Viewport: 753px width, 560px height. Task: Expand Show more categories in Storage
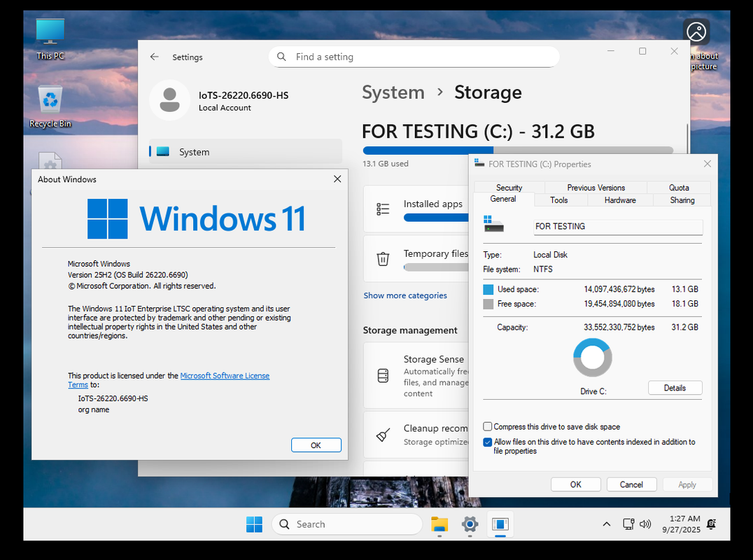(404, 295)
